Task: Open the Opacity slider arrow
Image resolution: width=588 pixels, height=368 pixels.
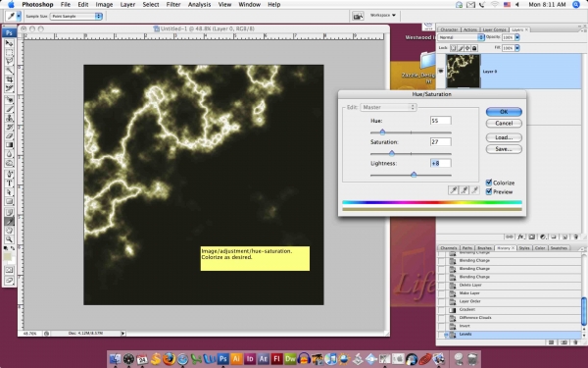Action: (x=517, y=37)
